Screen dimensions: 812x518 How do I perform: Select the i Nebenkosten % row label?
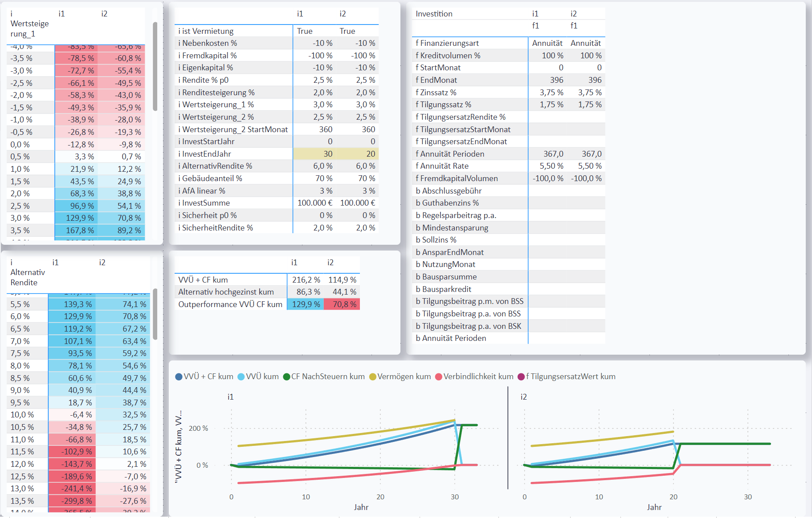[x=208, y=43]
